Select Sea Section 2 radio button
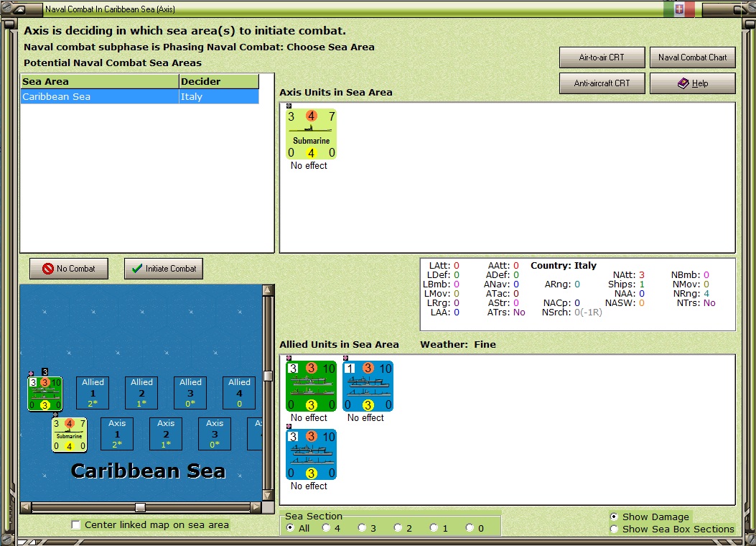 pyautogui.click(x=398, y=528)
